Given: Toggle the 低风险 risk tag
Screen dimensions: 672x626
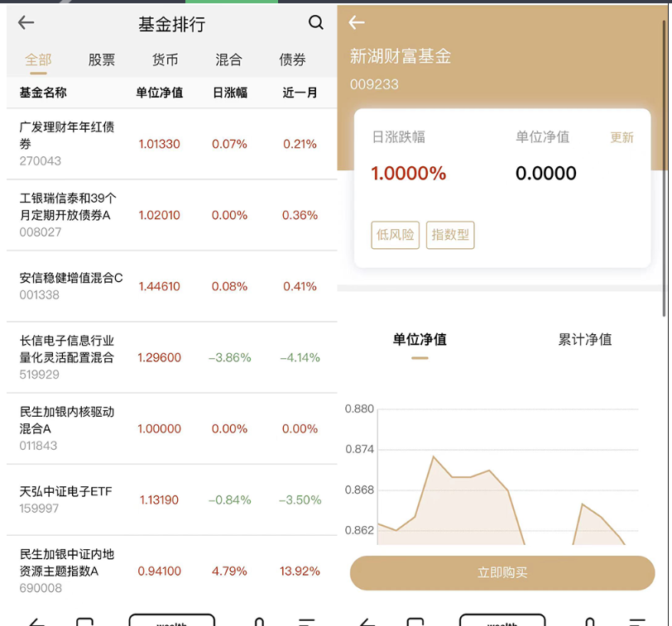Looking at the screenshot, I should [395, 235].
